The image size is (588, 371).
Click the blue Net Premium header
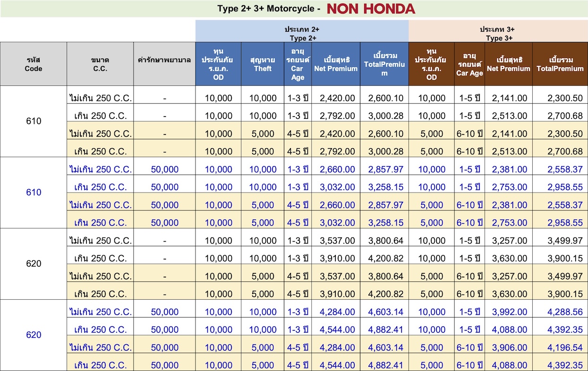coord(336,64)
